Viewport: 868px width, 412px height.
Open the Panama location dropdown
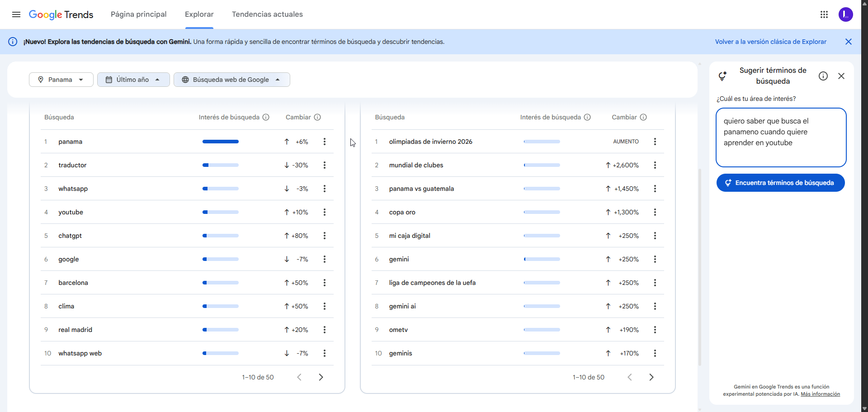[61, 80]
